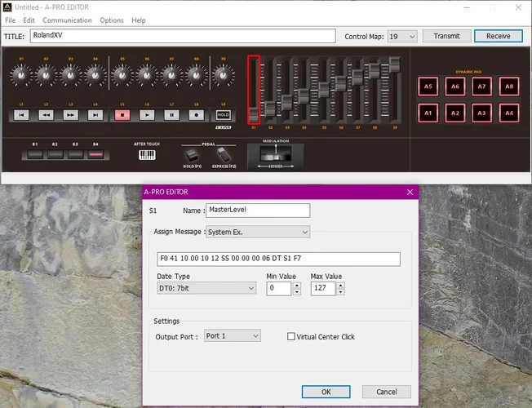Image resolution: width=532 pixels, height=408 pixels.
Task: Toggle the B3 button
Action: (x=75, y=154)
